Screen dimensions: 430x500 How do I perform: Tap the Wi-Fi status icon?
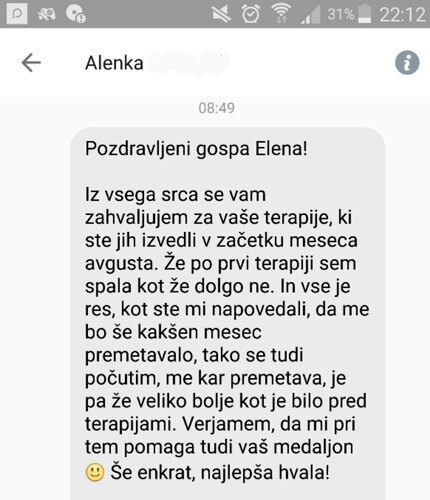coord(281,14)
